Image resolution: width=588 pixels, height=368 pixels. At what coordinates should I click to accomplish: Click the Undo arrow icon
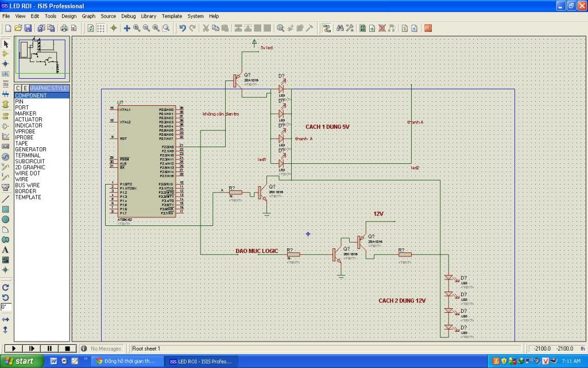point(183,28)
